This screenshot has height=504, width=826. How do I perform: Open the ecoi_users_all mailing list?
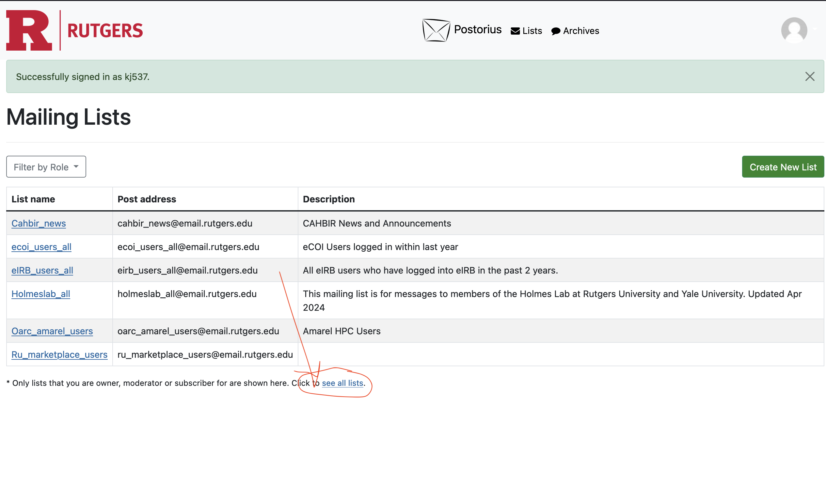tap(41, 247)
